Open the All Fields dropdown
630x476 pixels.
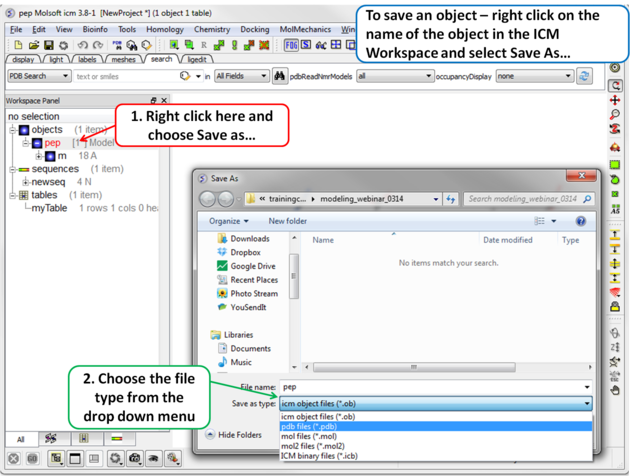pyautogui.click(x=241, y=76)
